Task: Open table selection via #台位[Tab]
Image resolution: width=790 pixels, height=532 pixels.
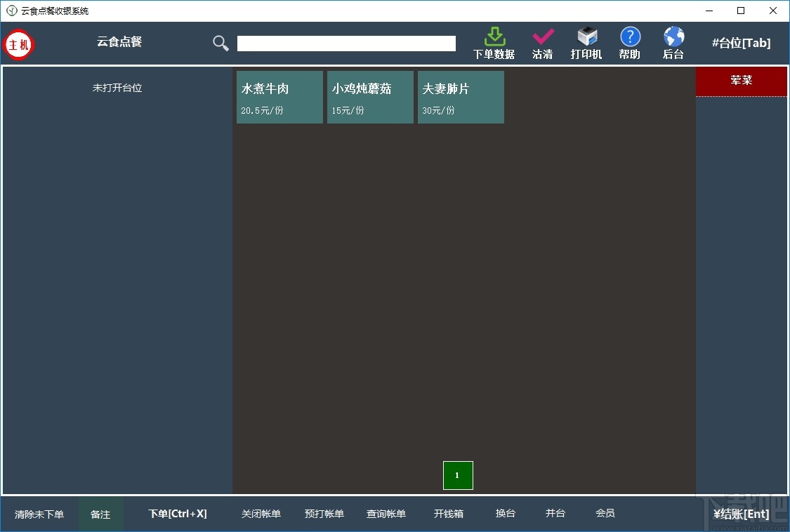Action: [x=742, y=43]
